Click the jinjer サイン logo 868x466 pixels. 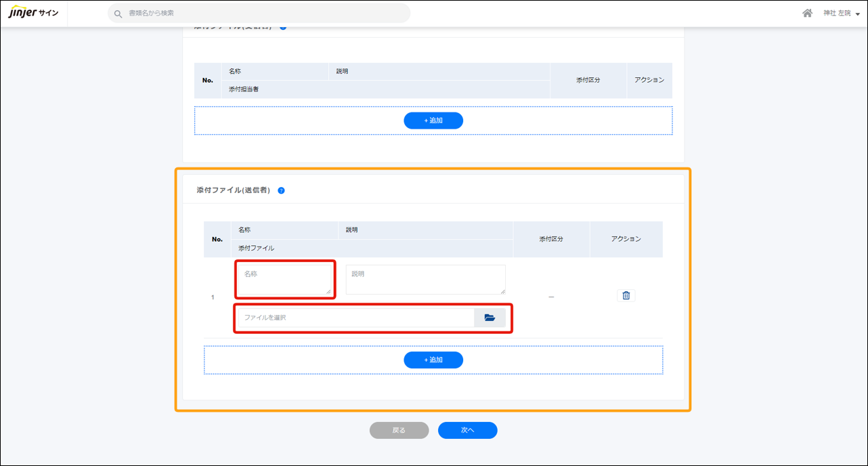coord(33,13)
